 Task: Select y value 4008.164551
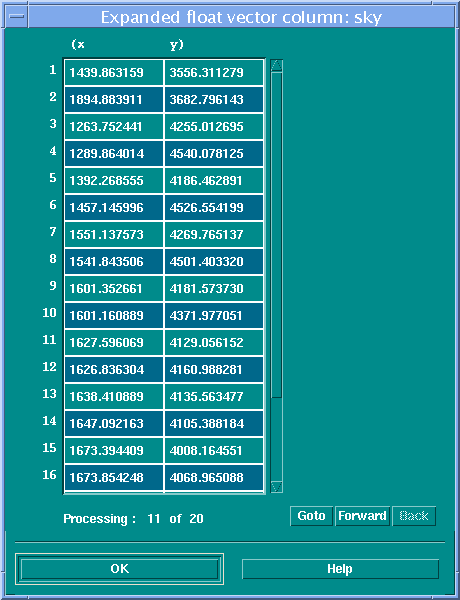[214, 450]
